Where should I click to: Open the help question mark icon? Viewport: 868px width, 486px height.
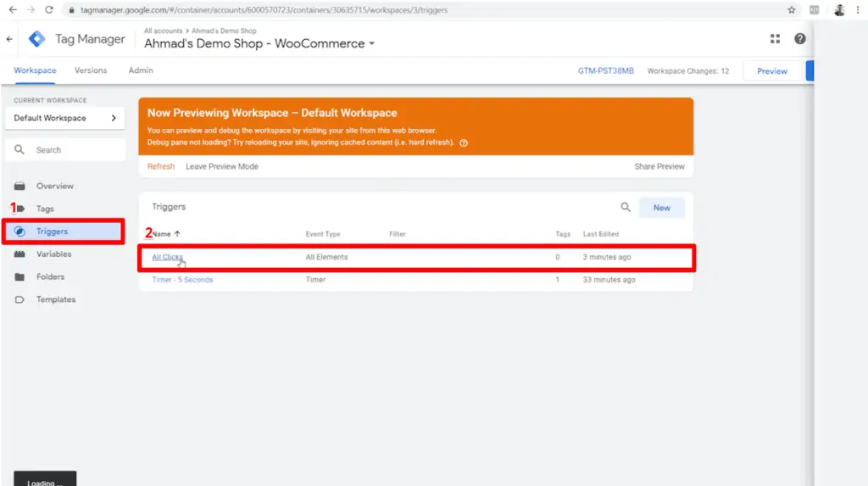(x=800, y=39)
